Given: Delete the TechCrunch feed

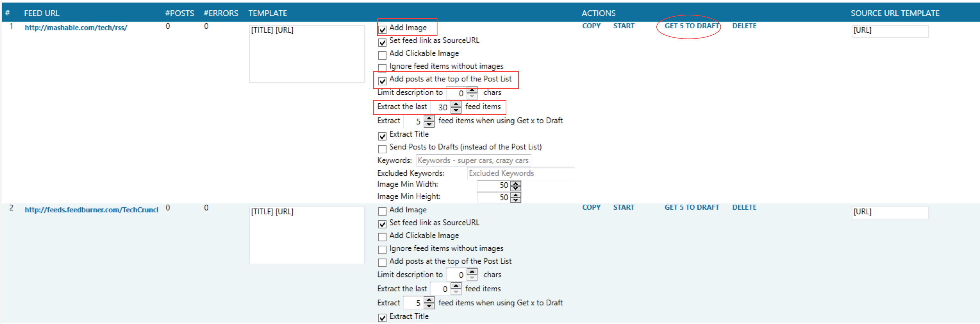Looking at the screenshot, I should click(744, 208).
